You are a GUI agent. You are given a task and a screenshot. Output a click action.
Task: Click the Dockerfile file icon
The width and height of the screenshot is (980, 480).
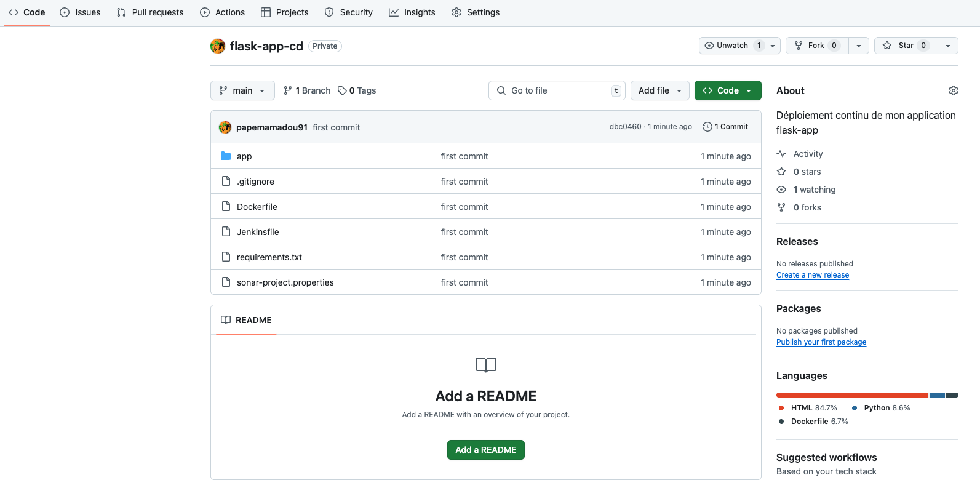click(226, 207)
